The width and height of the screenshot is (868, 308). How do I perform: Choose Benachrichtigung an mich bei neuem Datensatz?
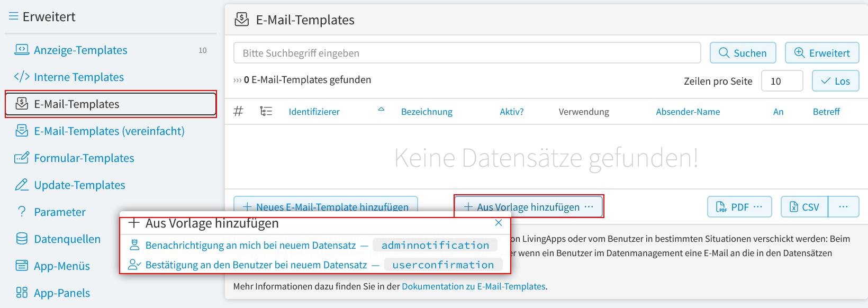250,245
